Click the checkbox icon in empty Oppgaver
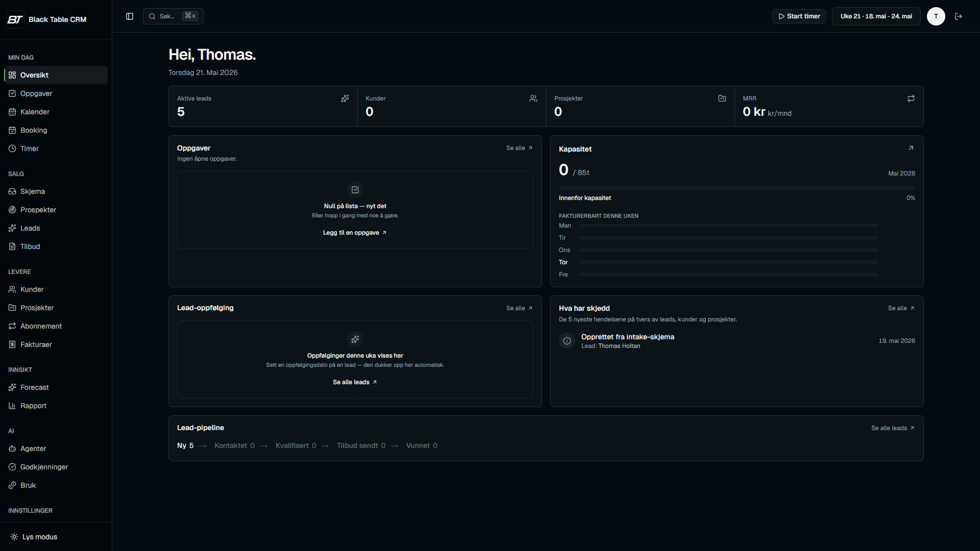980x551 pixels. click(x=355, y=190)
